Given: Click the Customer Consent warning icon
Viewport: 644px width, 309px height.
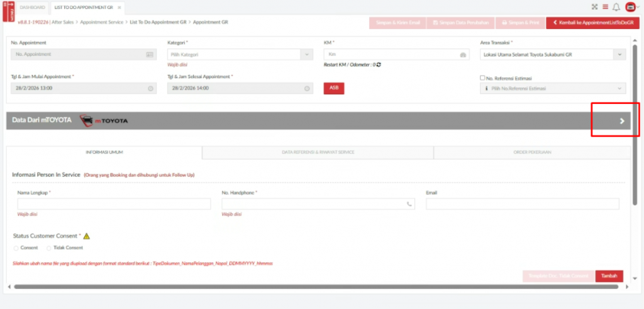Looking at the screenshot, I should (x=87, y=236).
